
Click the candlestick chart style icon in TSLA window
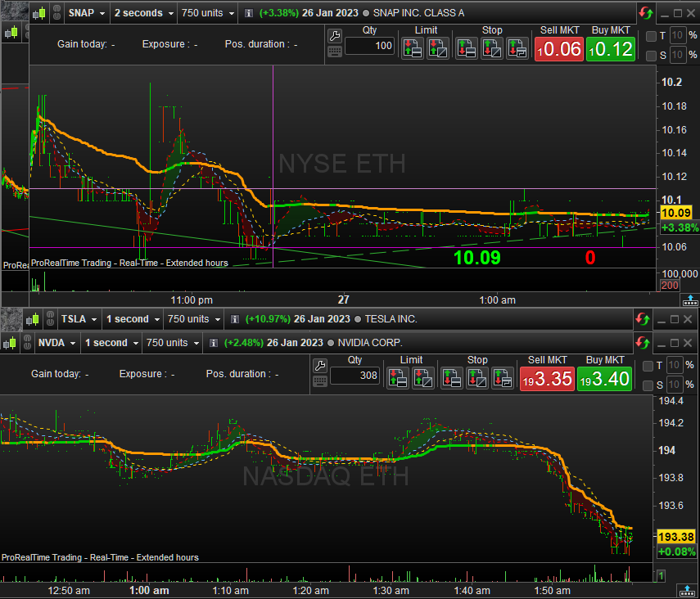tap(32, 319)
